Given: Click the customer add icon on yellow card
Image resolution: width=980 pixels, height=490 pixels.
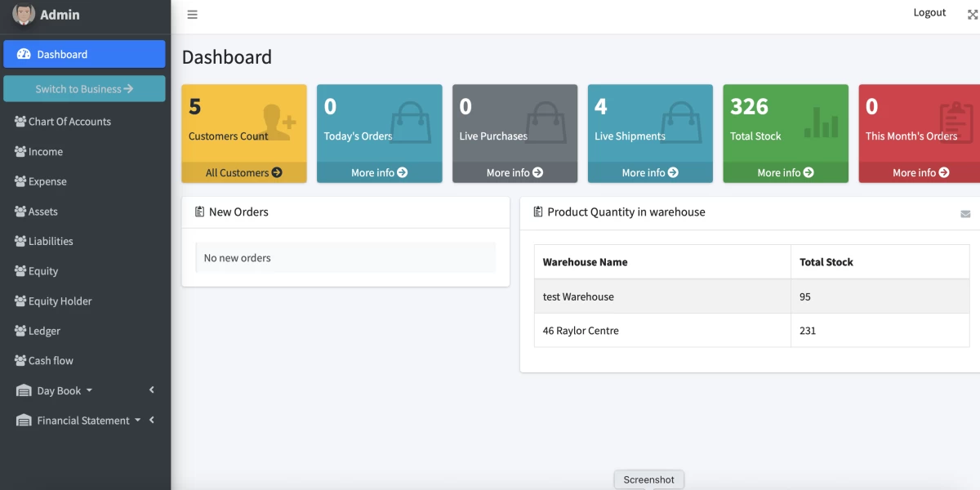Looking at the screenshot, I should (x=278, y=120).
